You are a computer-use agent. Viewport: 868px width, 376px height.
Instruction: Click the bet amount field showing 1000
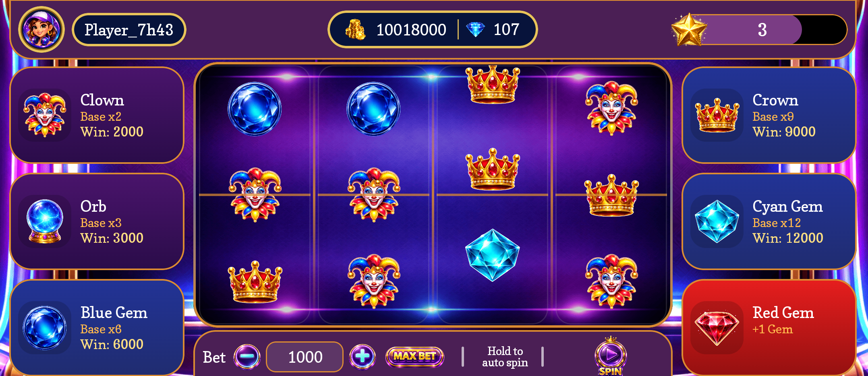pyautogui.click(x=305, y=357)
